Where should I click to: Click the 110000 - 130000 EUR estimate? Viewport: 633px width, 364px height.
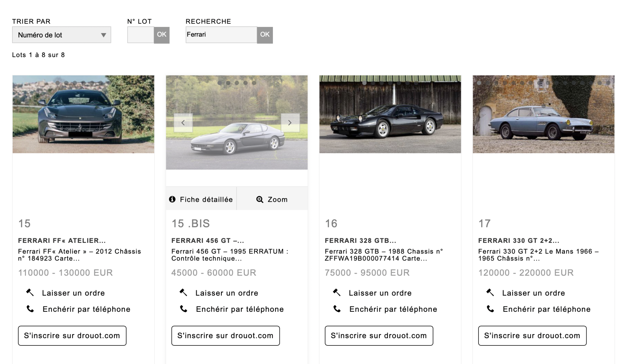(x=66, y=273)
